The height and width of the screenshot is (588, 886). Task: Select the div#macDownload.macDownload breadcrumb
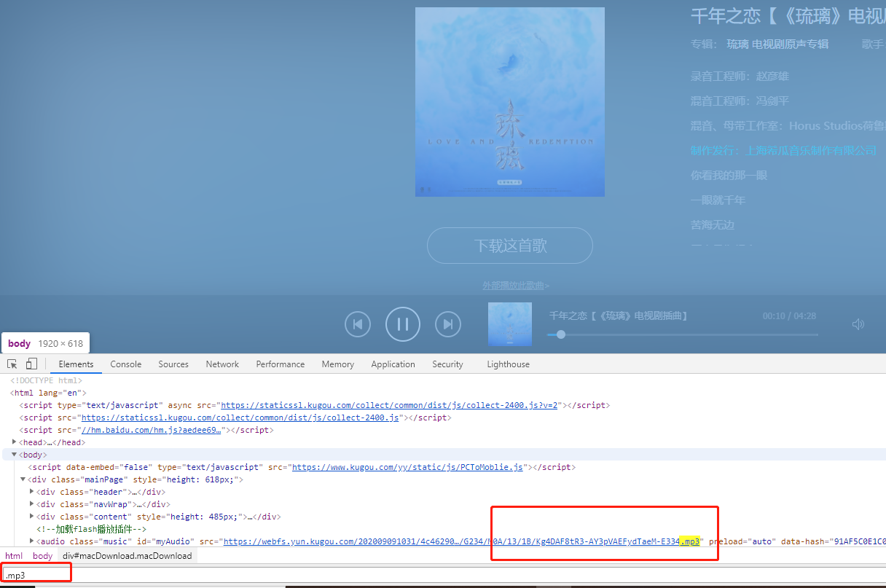[x=128, y=556]
